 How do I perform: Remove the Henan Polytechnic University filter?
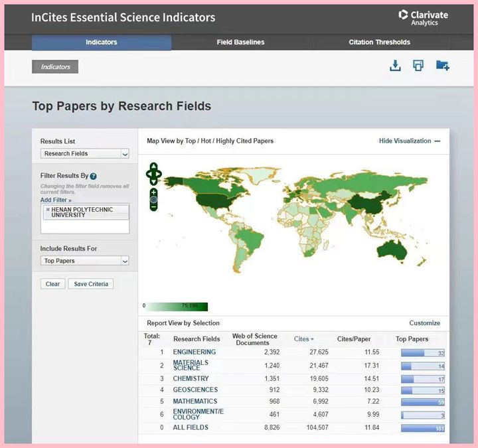[x=47, y=210]
